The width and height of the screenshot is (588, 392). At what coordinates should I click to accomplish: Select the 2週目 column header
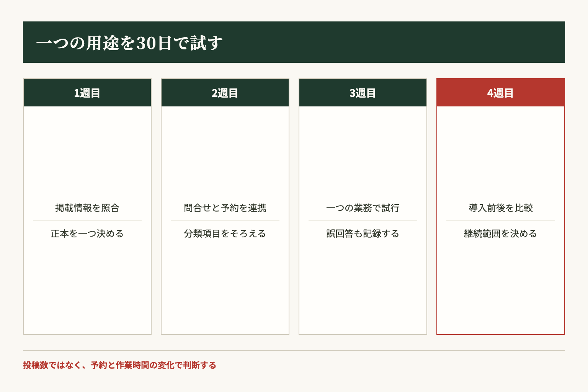pos(225,93)
